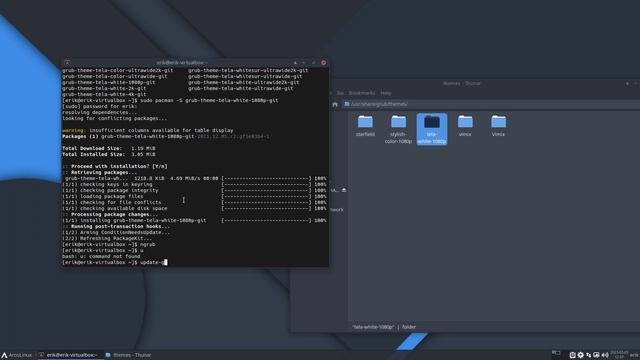
Task: Click the 'Total Installed Size' terminal line
Action: pyautogui.click(x=109, y=154)
